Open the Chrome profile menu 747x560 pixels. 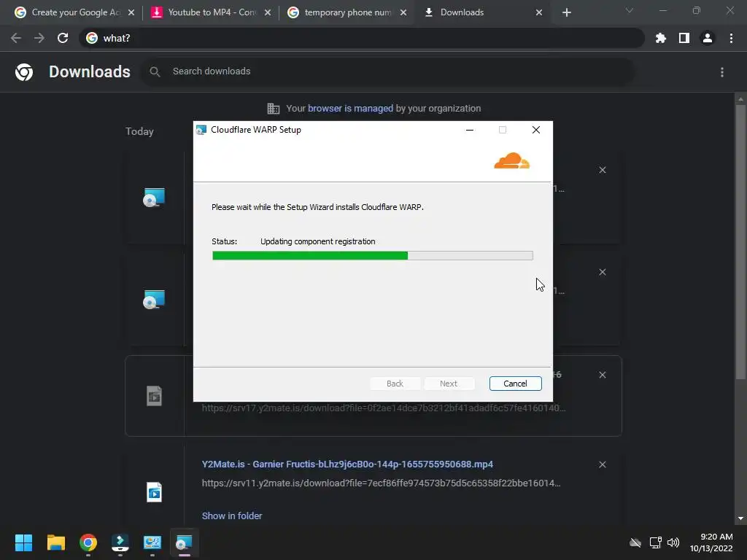[708, 38]
